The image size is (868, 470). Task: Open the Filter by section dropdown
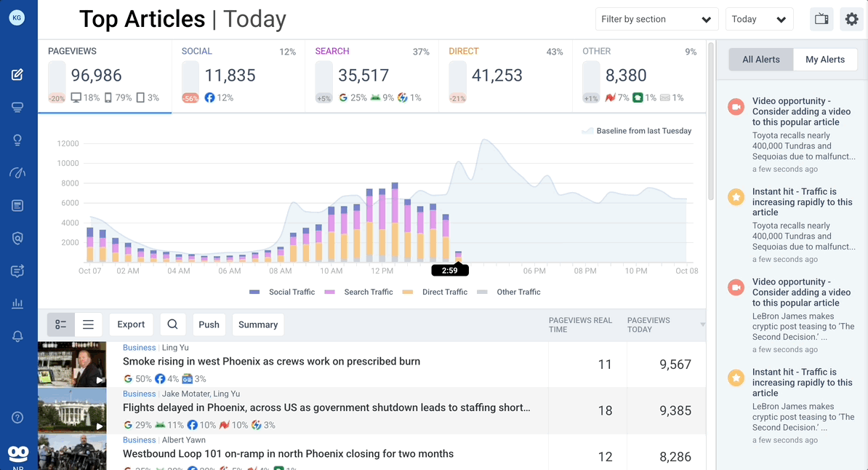point(656,20)
